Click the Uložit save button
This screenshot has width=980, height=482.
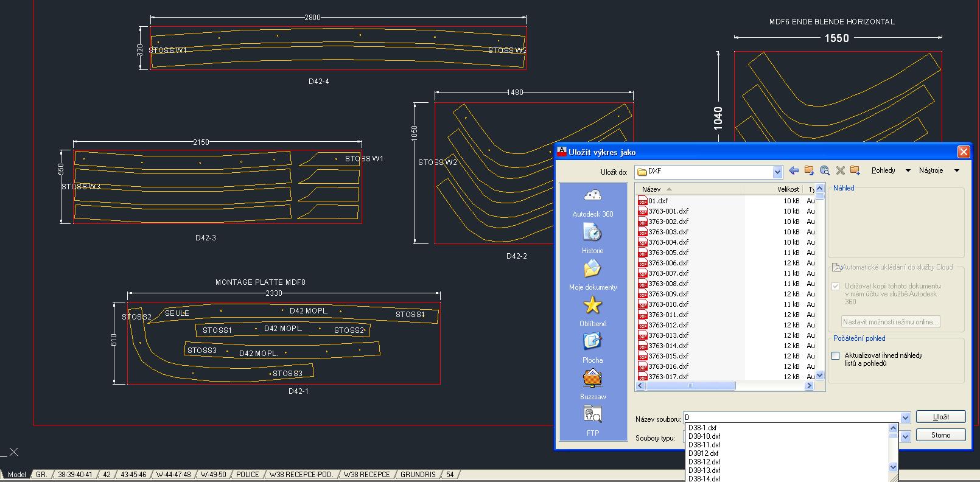point(940,417)
